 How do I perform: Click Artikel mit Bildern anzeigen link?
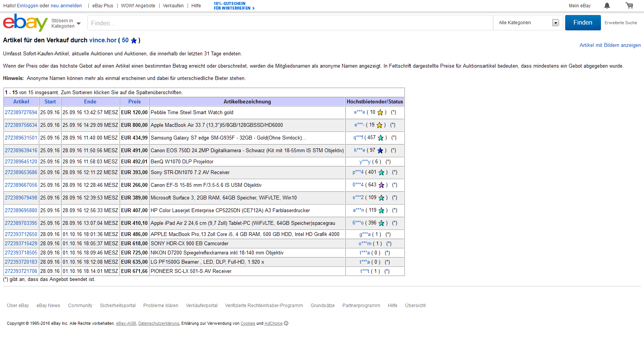click(x=610, y=45)
